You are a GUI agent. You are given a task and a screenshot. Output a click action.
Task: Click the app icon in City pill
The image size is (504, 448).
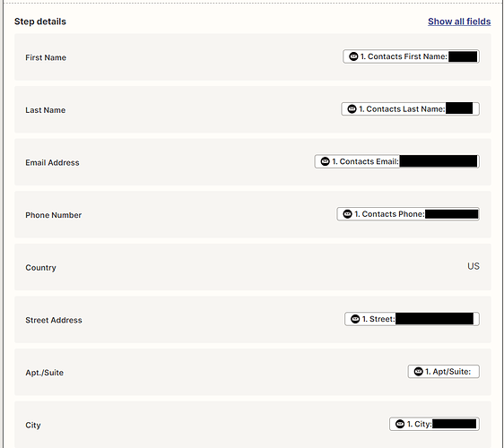pos(400,424)
